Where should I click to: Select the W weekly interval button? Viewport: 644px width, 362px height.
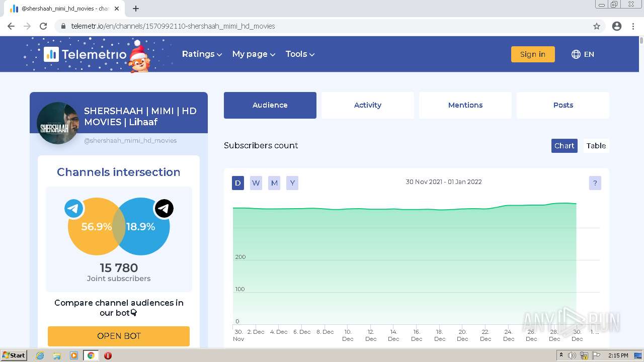256,183
